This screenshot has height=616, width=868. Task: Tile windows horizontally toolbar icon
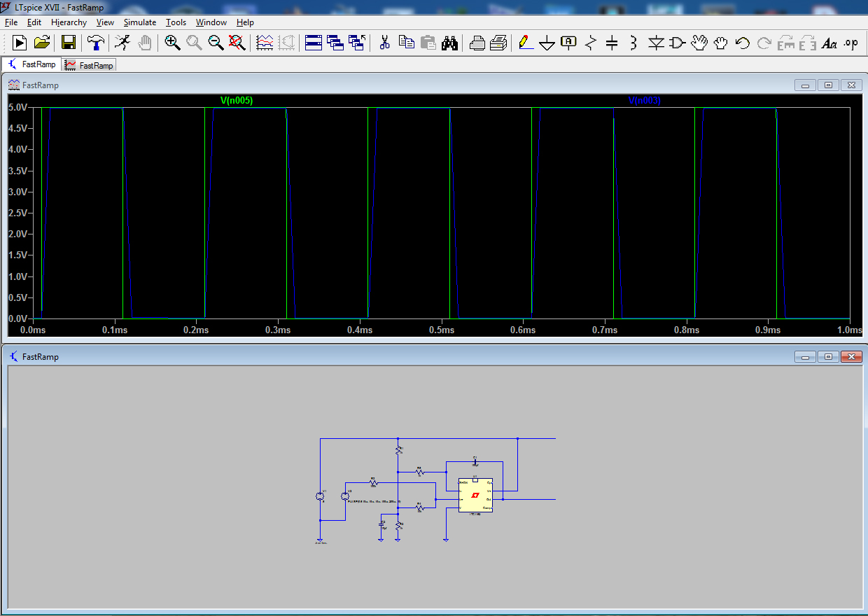314,43
